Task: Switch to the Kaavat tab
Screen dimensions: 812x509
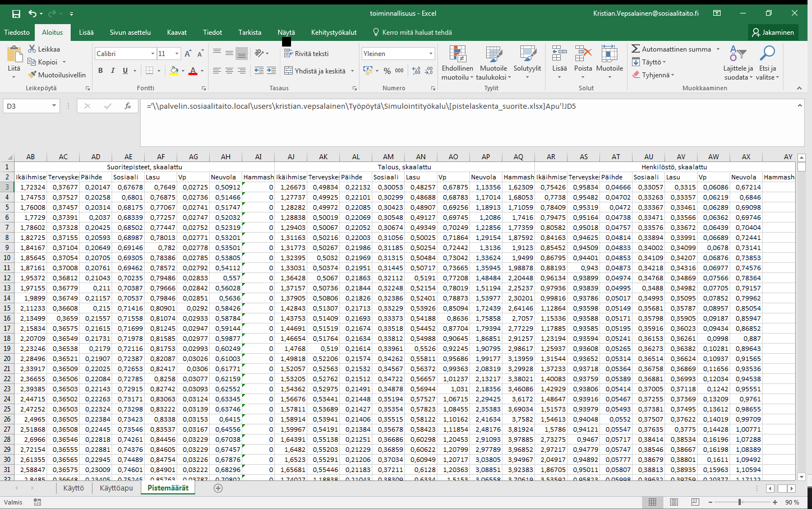Action: [x=177, y=33]
